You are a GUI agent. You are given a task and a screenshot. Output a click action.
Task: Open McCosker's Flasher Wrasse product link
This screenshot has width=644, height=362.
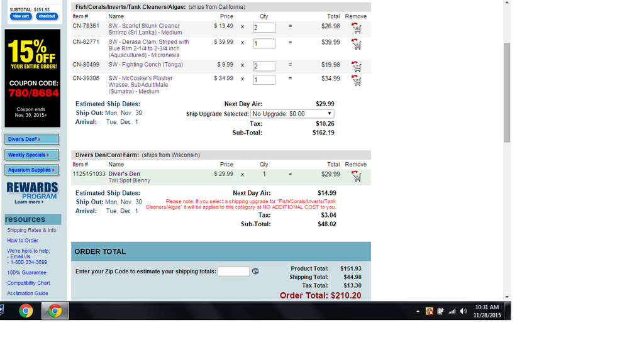140,85
